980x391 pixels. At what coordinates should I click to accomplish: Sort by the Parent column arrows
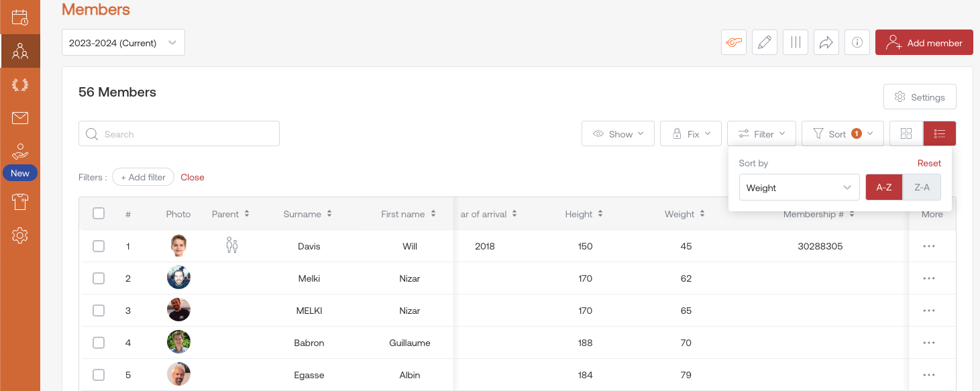tap(247, 214)
